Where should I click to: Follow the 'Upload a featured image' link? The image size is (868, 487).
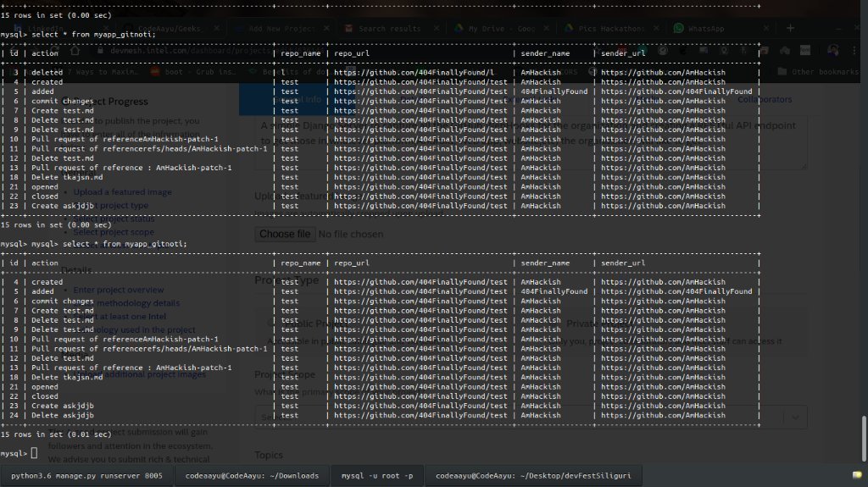tap(122, 192)
